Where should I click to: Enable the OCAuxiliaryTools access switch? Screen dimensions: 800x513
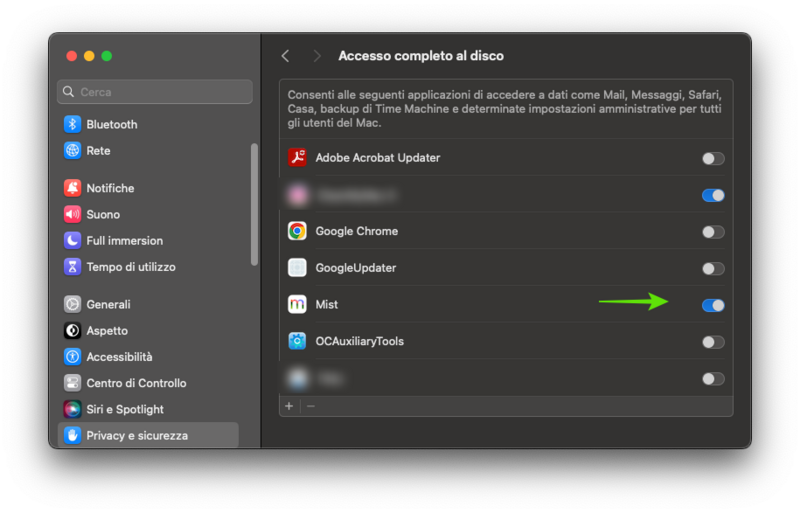pos(712,342)
